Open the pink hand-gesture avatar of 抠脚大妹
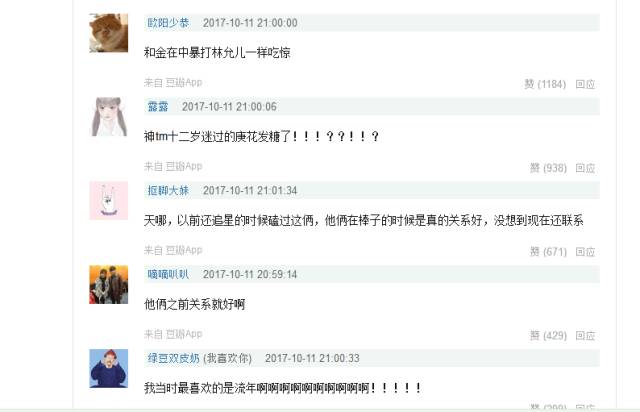Image resolution: width=640 pixels, height=412 pixels. coord(109,200)
